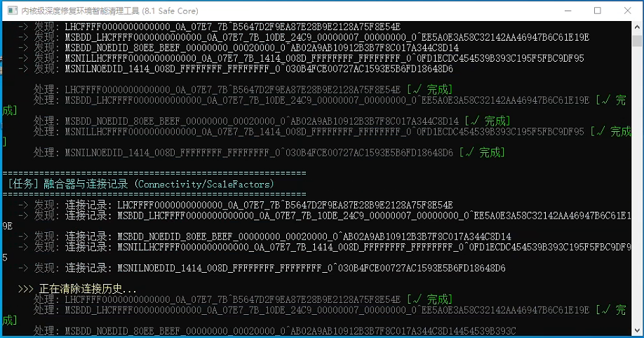The width and height of the screenshot is (644, 338).
Task: Open the console window system menu icon
Action: [x=11, y=11]
